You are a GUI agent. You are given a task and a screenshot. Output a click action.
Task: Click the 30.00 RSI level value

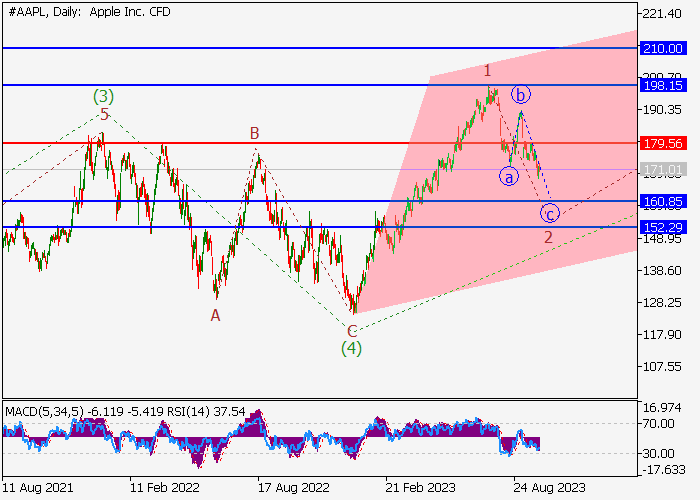658,454
